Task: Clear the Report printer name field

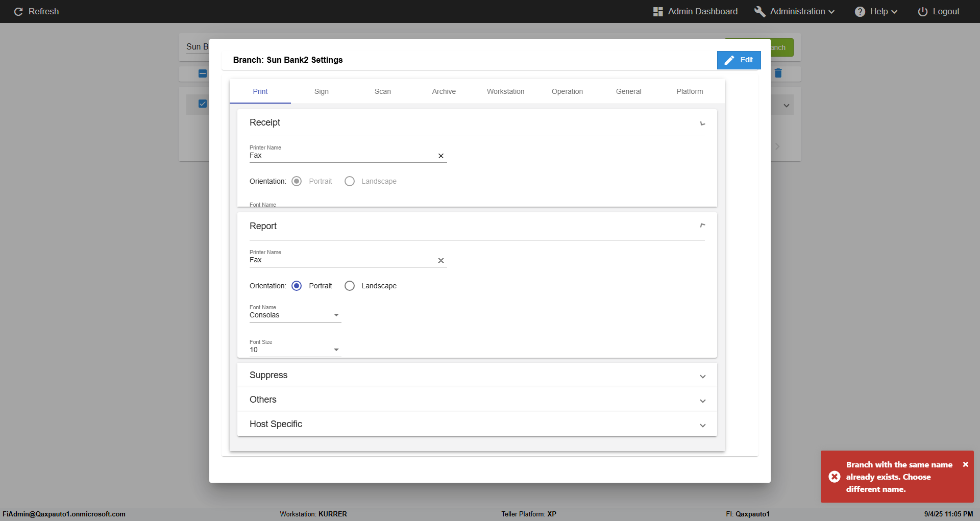Action: (441, 261)
